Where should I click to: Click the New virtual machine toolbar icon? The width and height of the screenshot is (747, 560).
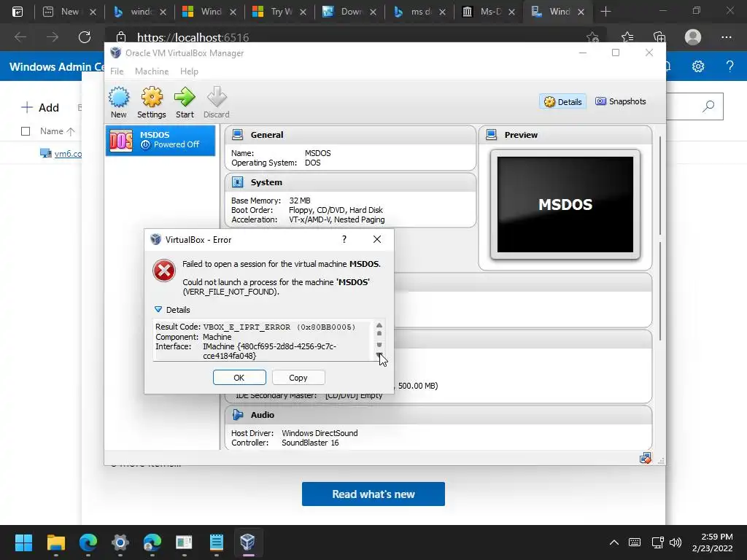click(x=119, y=102)
